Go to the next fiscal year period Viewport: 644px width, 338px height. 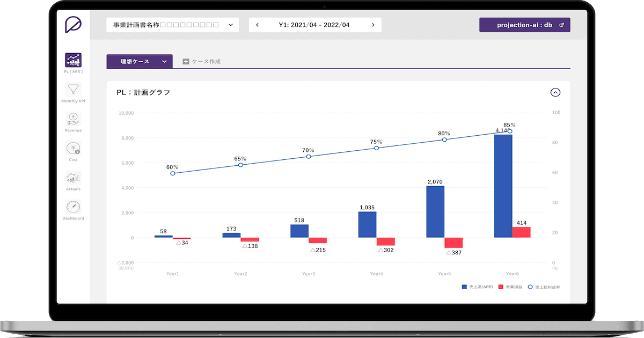pyautogui.click(x=373, y=25)
